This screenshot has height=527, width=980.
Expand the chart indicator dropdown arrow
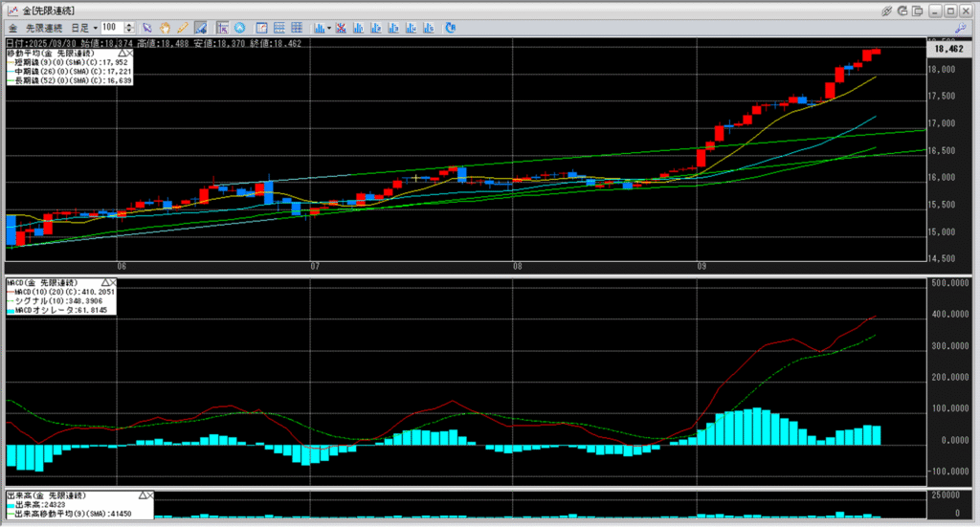click(x=328, y=28)
